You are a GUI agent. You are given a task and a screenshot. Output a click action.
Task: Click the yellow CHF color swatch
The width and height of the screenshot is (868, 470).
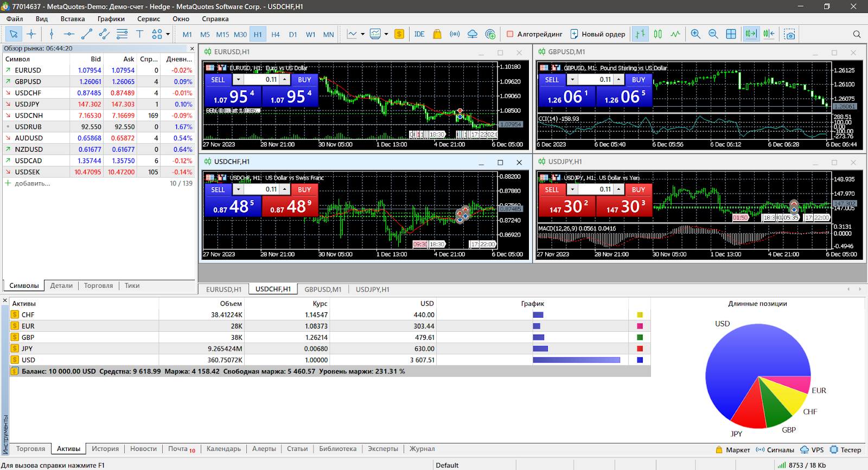(x=640, y=315)
